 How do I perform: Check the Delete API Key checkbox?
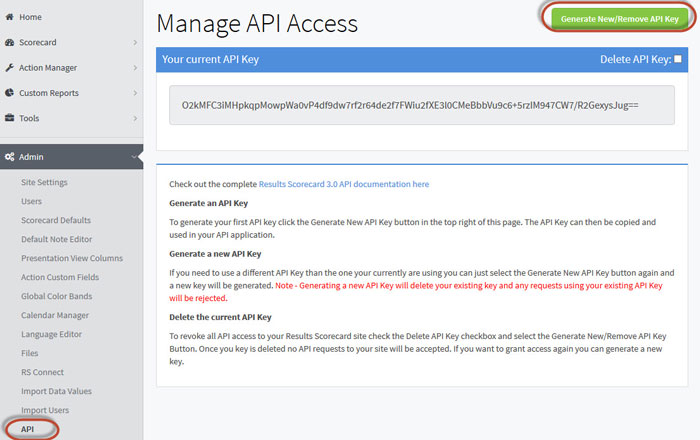tap(678, 60)
